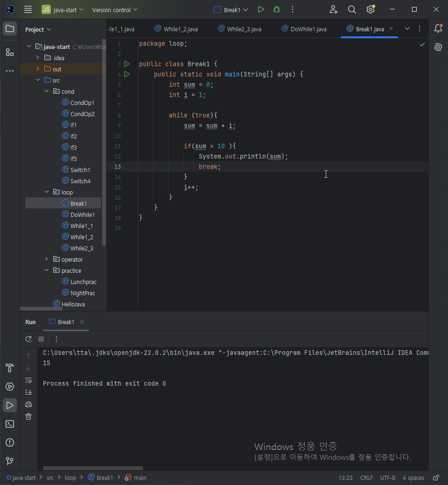
Task: Open CondOp1 class in tree
Action: tap(79, 103)
